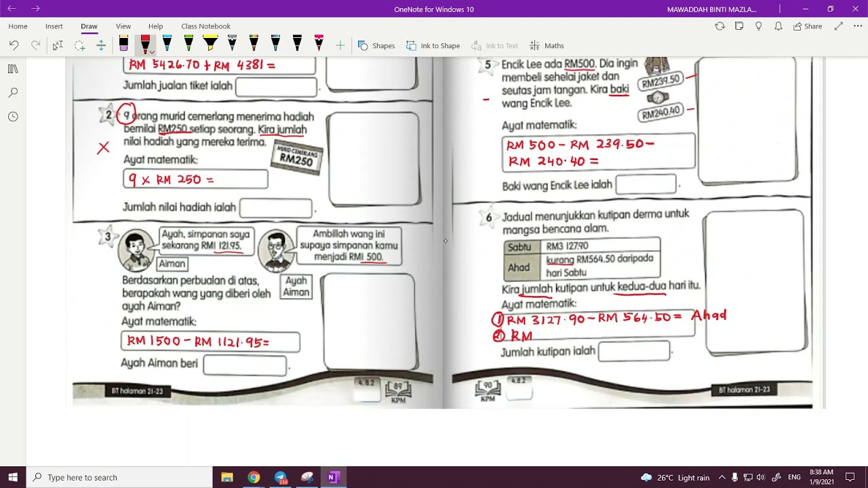Click the 'Baki wang Encik Lee ialah' label
The image size is (868, 488).
click(557, 185)
